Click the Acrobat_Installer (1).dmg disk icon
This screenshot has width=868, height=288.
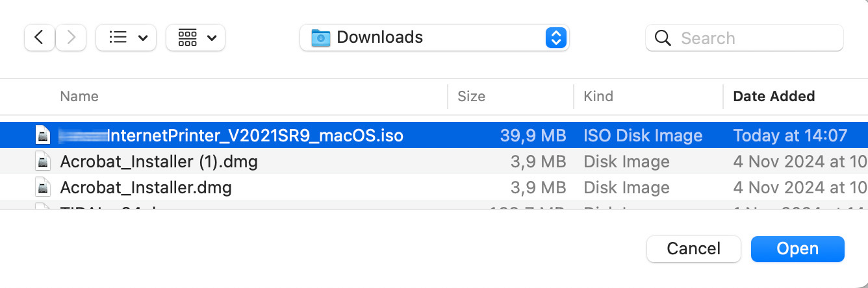(43, 162)
